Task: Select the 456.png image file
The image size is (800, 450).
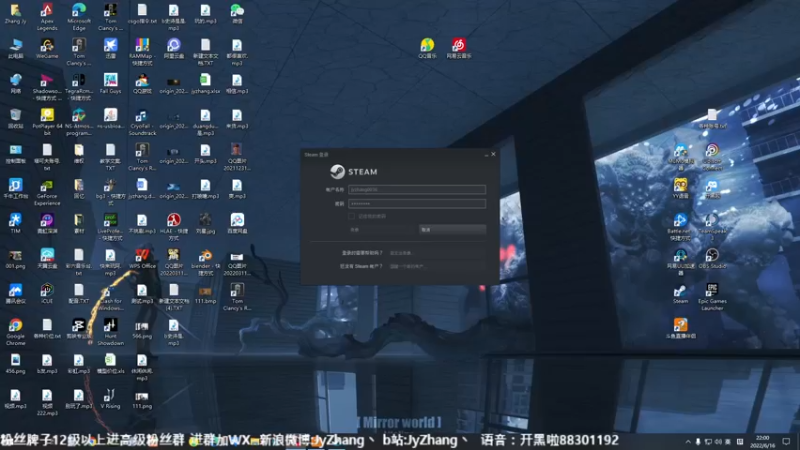Action: pos(15,364)
